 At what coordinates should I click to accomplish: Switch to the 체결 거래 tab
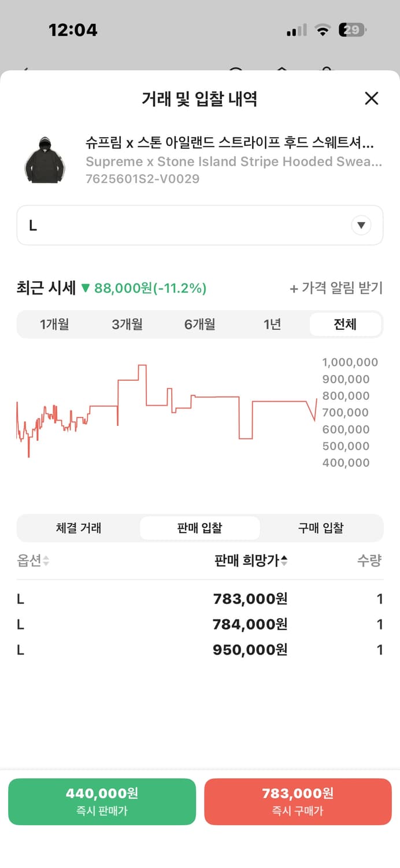[x=78, y=527]
